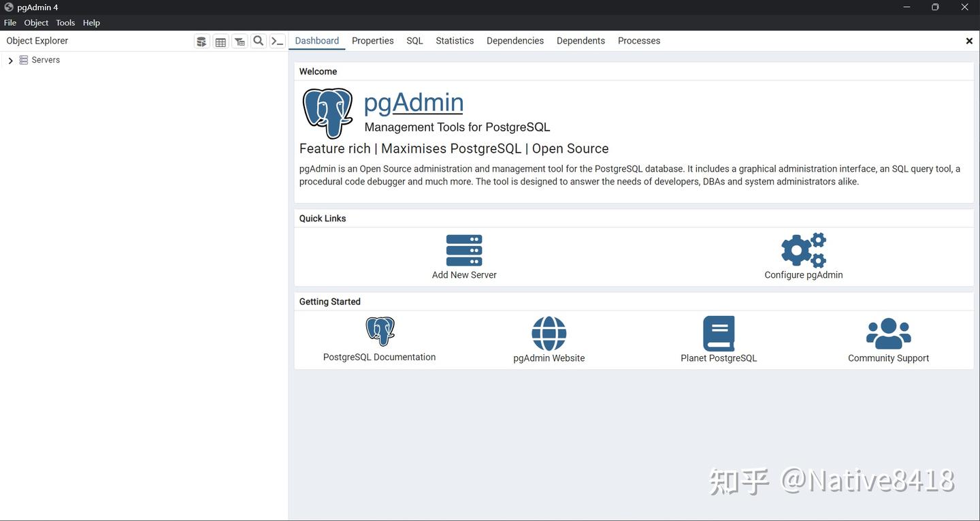Click the Community Support icon

pyautogui.click(x=888, y=332)
